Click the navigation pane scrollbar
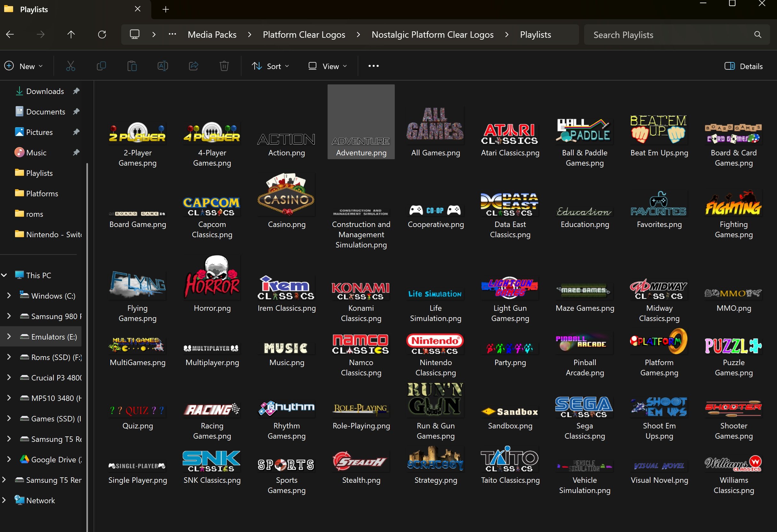The image size is (777, 532). (x=87, y=348)
